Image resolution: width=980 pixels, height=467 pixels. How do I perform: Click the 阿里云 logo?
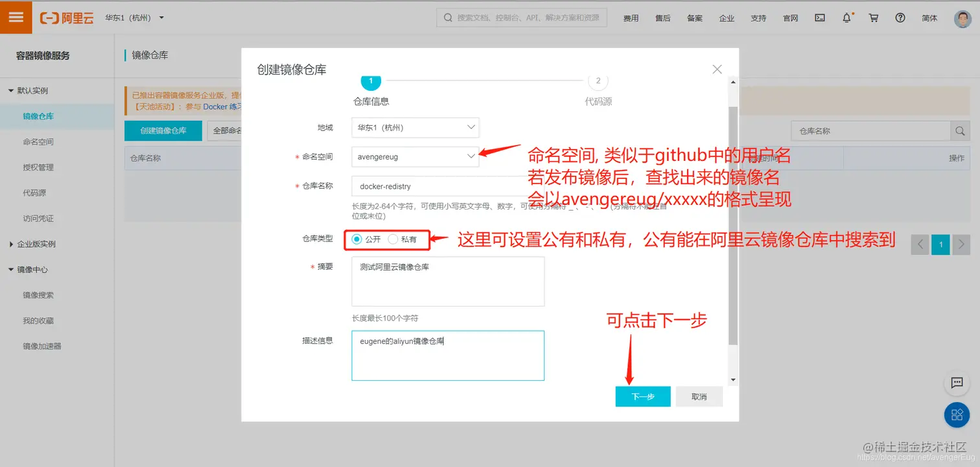pos(67,18)
